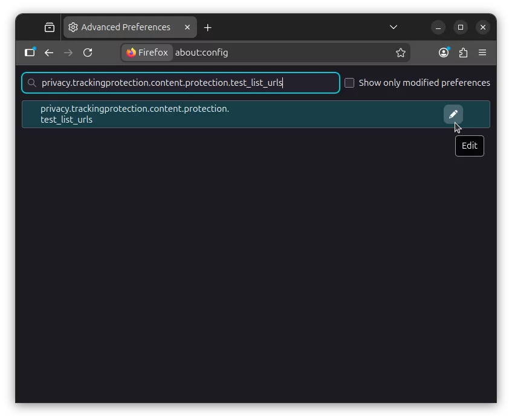Bookmark this page with the star icon
The height and width of the screenshot is (420, 512).
[x=400, y=53]
